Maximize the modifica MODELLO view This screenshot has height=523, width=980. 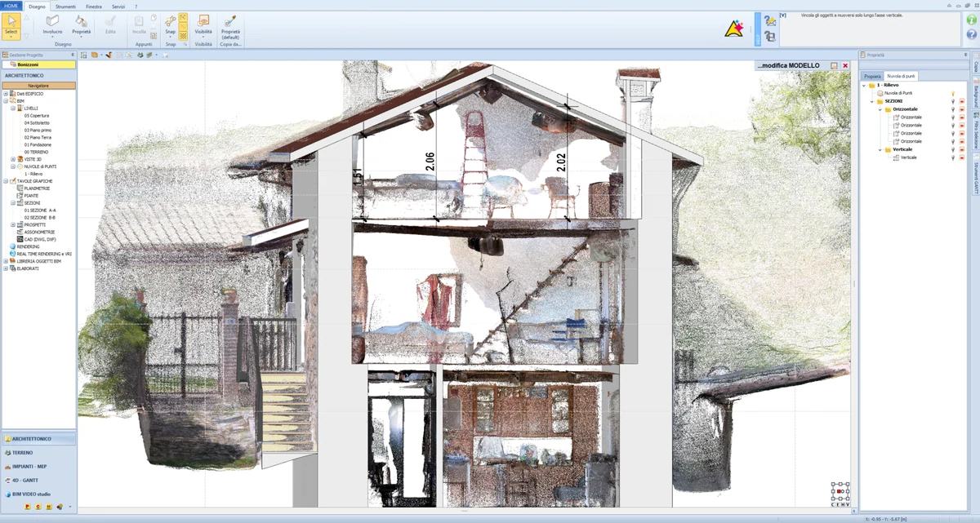coord(834,65)
